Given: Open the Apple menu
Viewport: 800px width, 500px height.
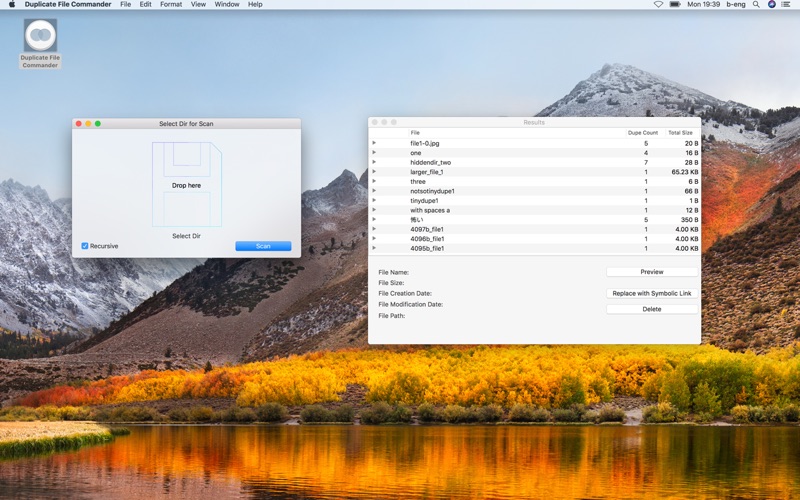Looking at the screenshot, I should point(12,4).
